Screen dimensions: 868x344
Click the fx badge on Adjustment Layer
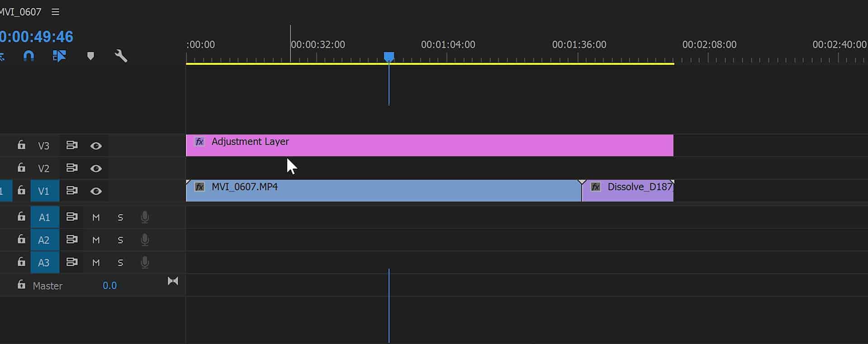(x=199, y=142)
